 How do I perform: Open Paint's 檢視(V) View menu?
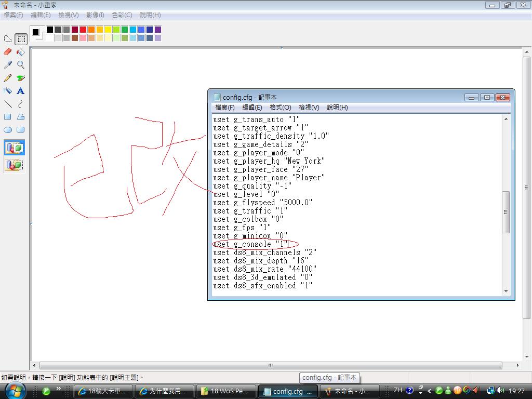(69, 15)
